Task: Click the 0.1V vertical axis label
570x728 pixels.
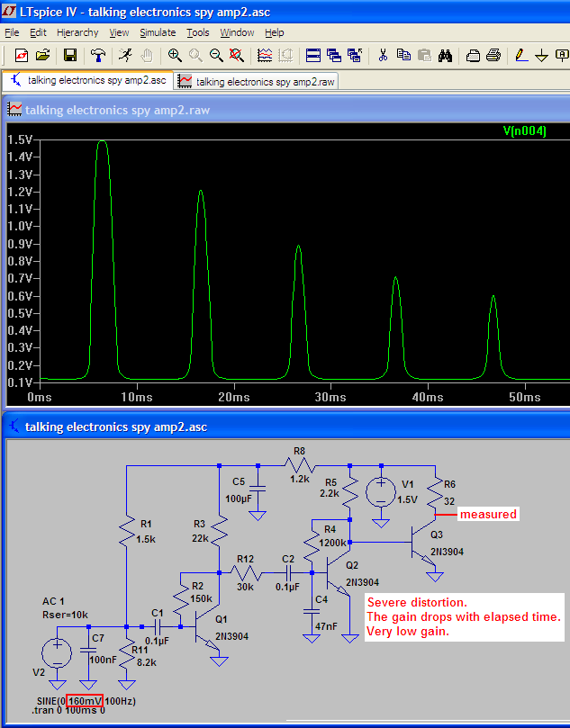Action: (x=20, y=382)
